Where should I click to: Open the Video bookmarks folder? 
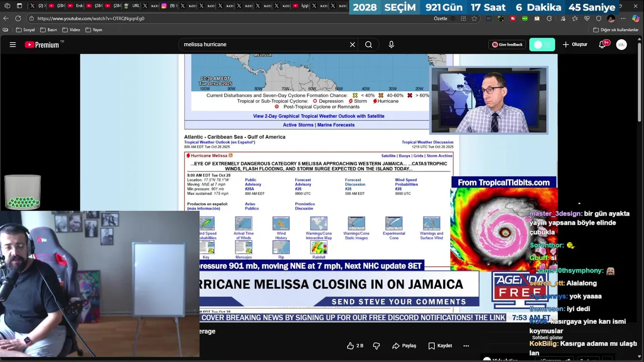[x=71, y=30]
